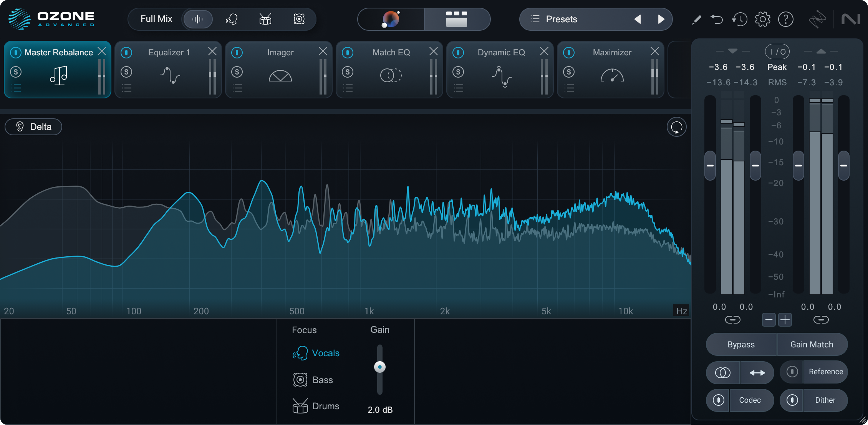
Task: Bypass the Dynamic EQ module power toggle
Action: coord(458,52)
